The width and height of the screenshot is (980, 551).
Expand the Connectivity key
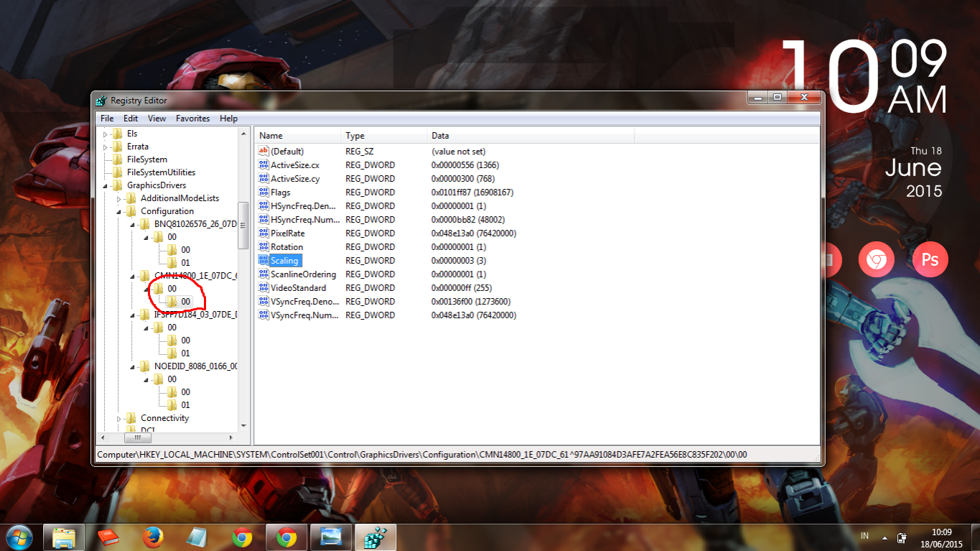[x=119, y=418]
